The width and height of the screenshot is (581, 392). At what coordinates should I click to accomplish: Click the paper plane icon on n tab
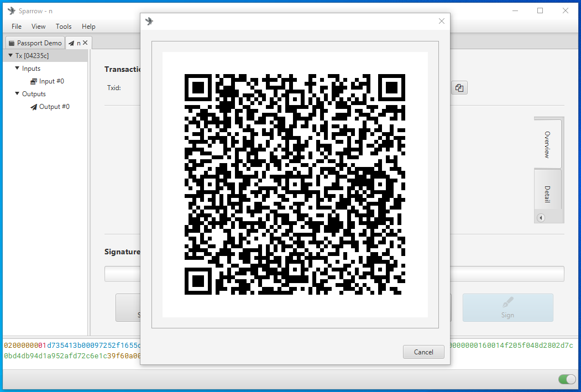pos(71,43)
